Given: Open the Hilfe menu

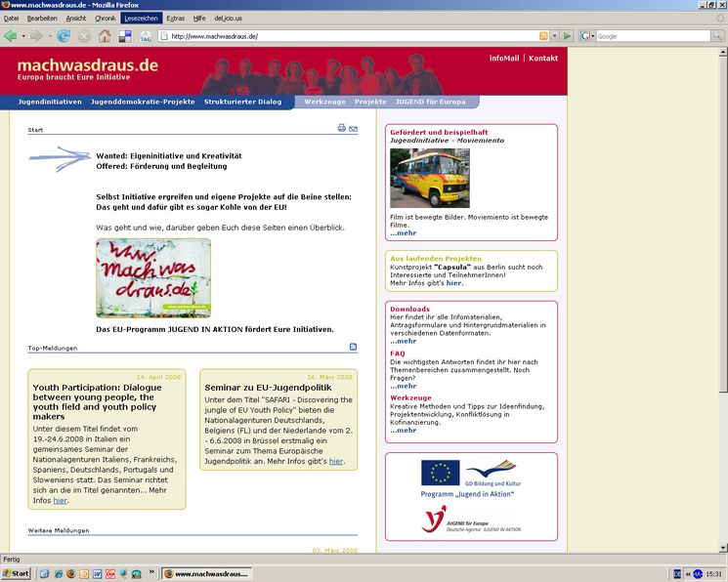Looking at the screenshot, I should point(199,19).
